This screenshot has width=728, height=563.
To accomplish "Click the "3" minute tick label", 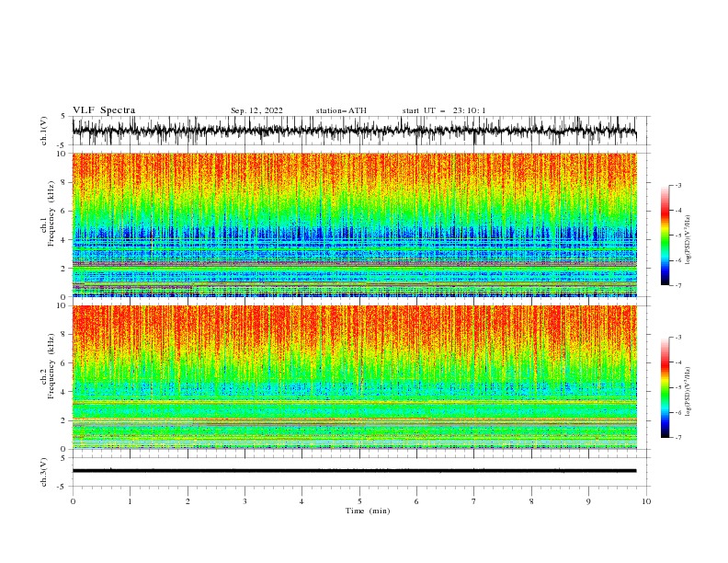I will coord(245,501).
